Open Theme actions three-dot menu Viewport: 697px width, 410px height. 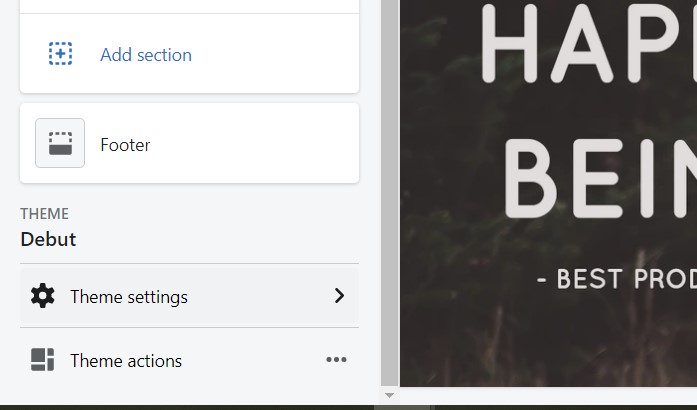pos(336,359)
